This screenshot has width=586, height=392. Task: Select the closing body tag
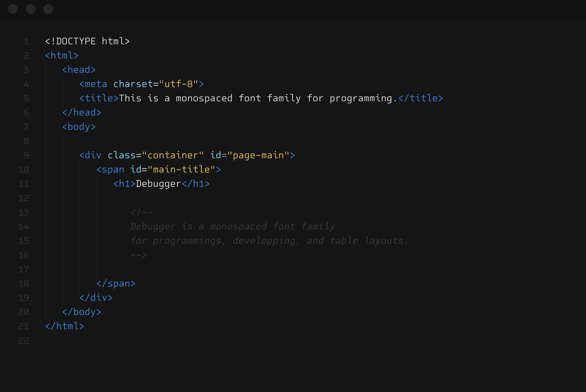[x=81, y=312]
